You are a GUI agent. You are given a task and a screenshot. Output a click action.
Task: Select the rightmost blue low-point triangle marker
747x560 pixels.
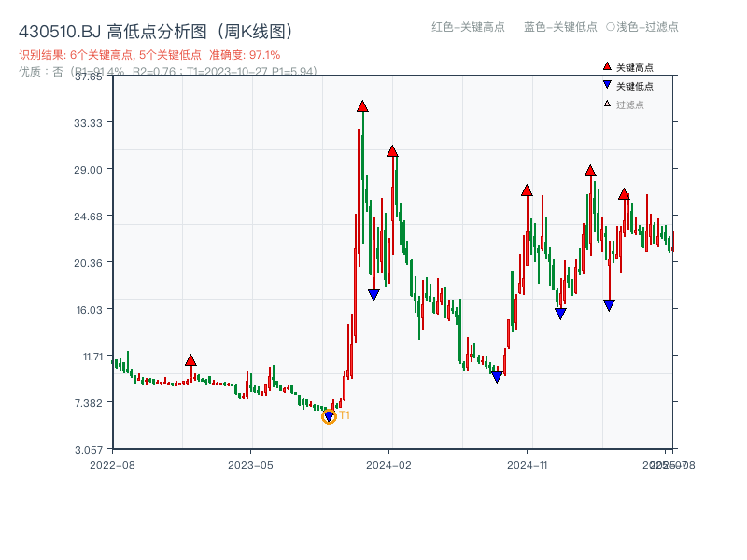[x=609, y=304]
